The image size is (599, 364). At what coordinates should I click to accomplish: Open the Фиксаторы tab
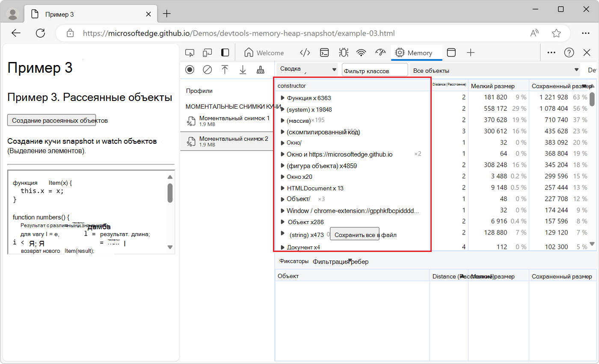click(x=294, y=261)
